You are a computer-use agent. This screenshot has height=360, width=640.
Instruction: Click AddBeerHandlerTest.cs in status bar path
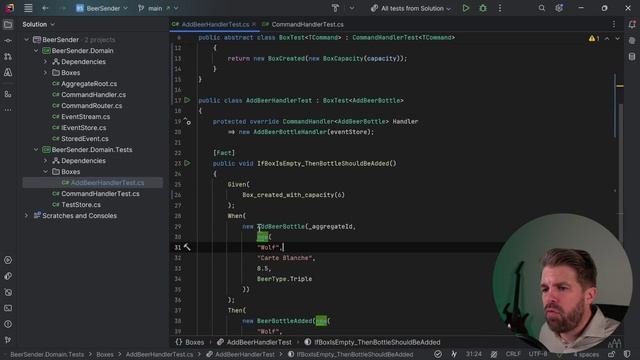point(159,354)
